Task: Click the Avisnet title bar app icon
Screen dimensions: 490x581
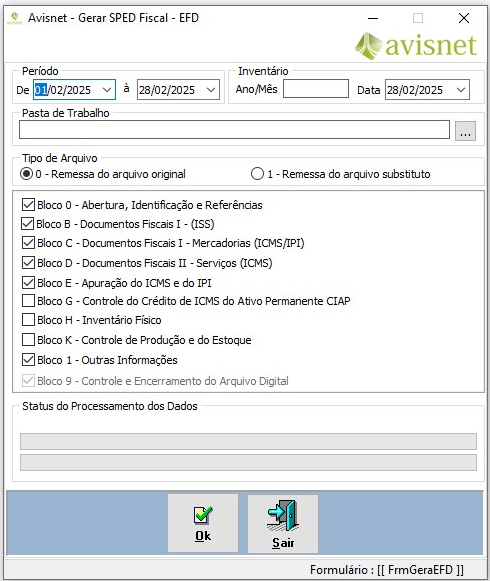Action: coord(14,18)
